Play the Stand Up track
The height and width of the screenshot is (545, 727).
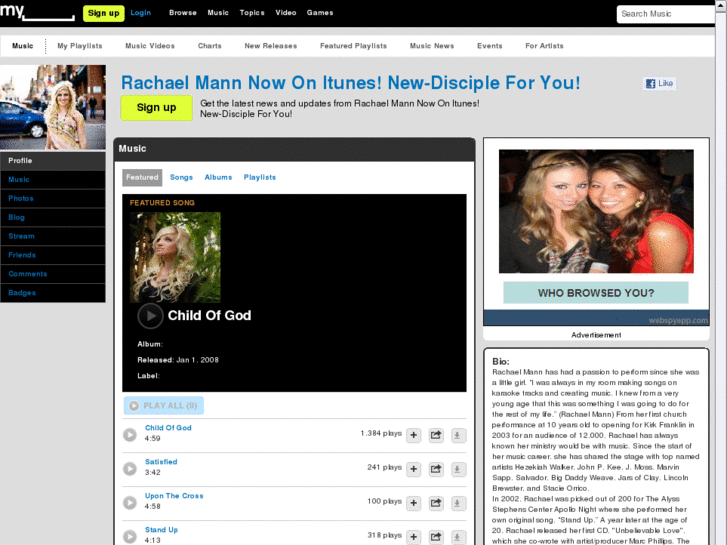tap(130, 537)
